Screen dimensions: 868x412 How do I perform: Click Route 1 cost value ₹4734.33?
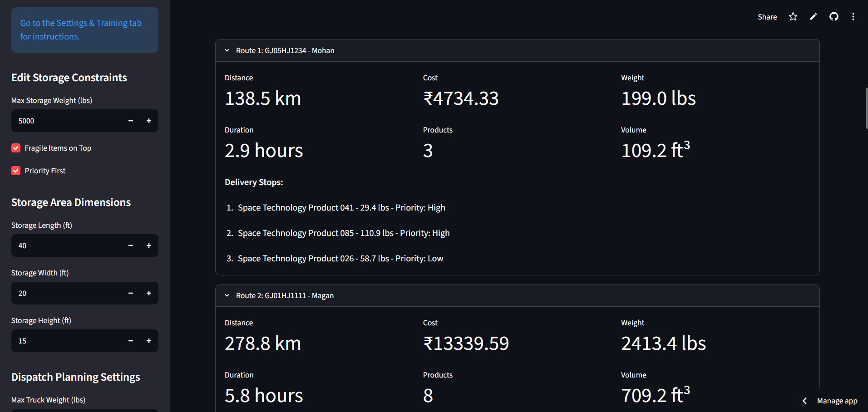coord(461,98)
